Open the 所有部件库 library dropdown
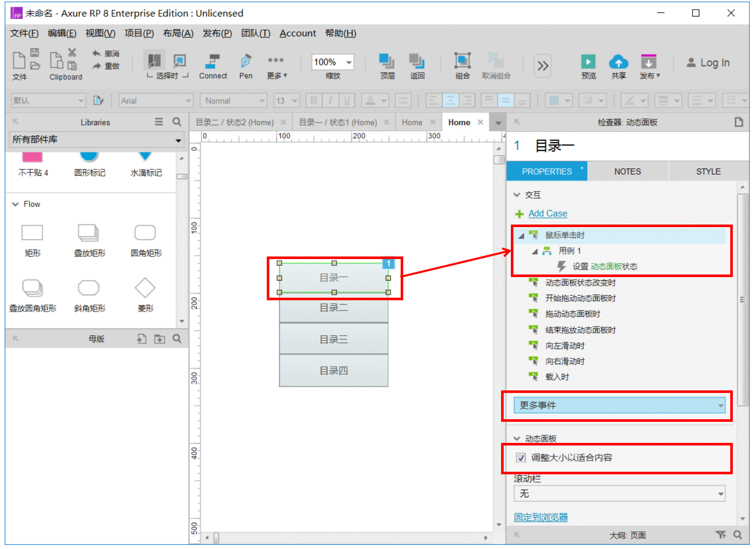This screenshot has height=549, width=756. coord(97,140)
